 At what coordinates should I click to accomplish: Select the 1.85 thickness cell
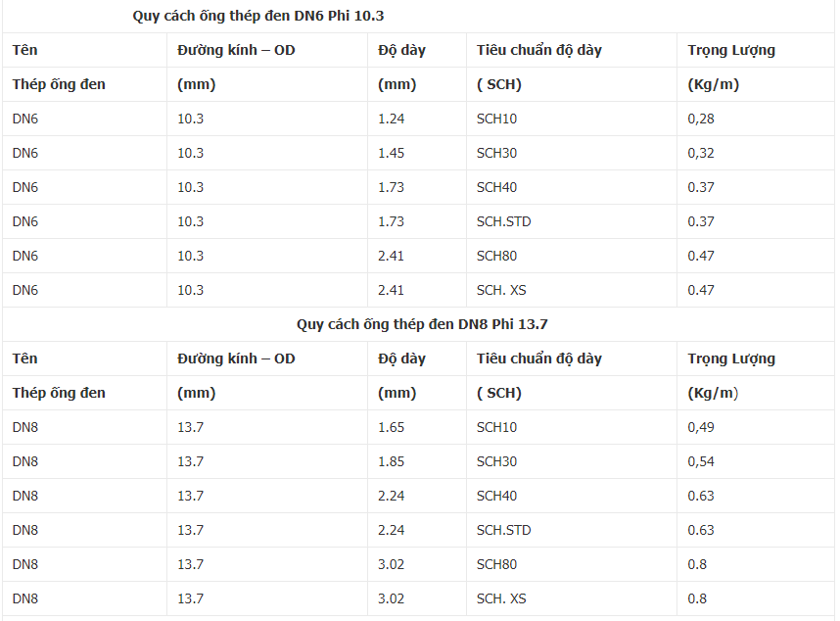pos(391,461)
